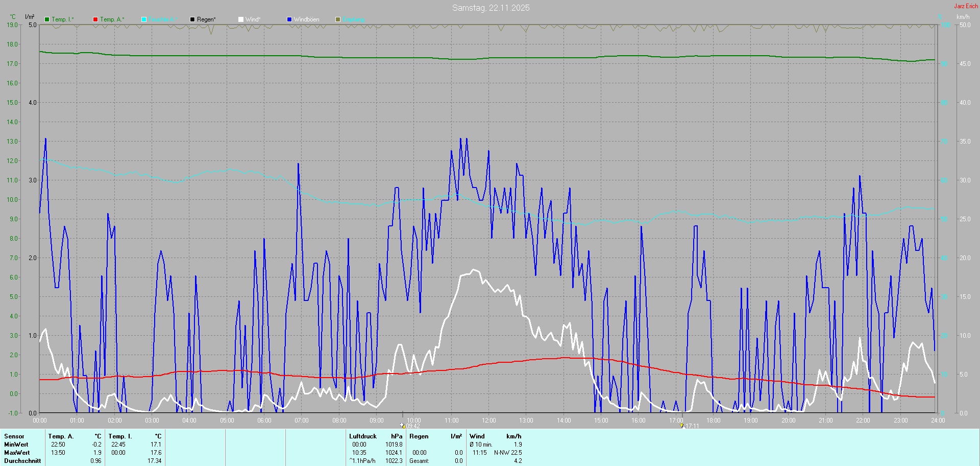Viewport: 980px width, 466px height.
Task: Click the green Temp. I. legend swatch
Action: click(47, 19)
